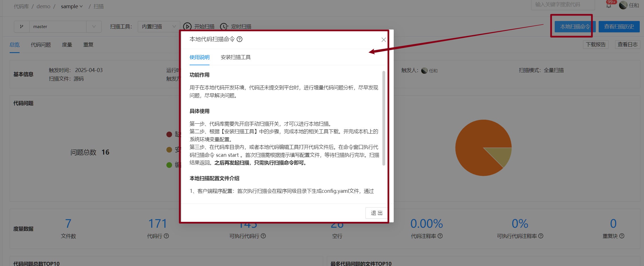Click help icon next to 代码注释率

tap(440, 236)
